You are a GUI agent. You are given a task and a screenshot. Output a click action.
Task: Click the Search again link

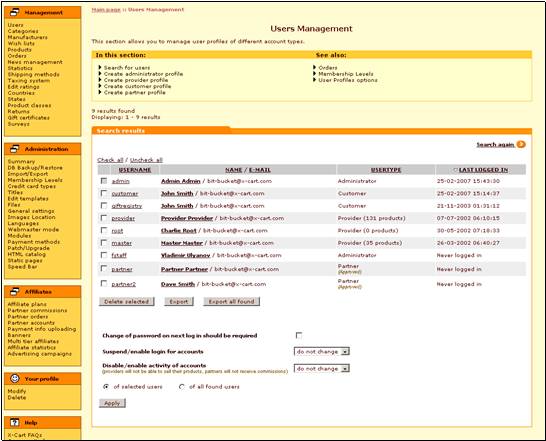tap(495, 144)
